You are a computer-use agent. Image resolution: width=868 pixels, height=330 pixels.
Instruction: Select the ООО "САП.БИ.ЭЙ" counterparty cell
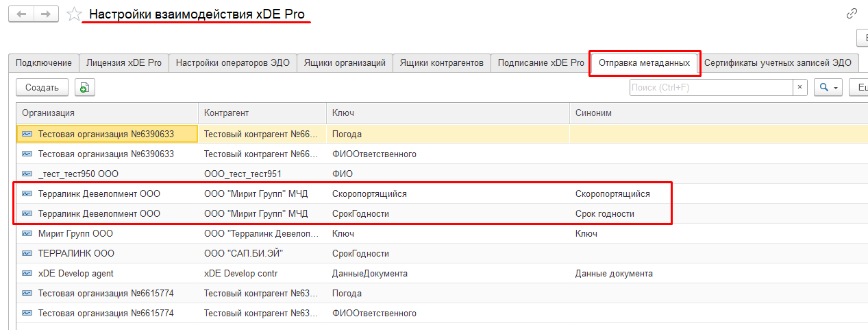(x=262, y=253)
